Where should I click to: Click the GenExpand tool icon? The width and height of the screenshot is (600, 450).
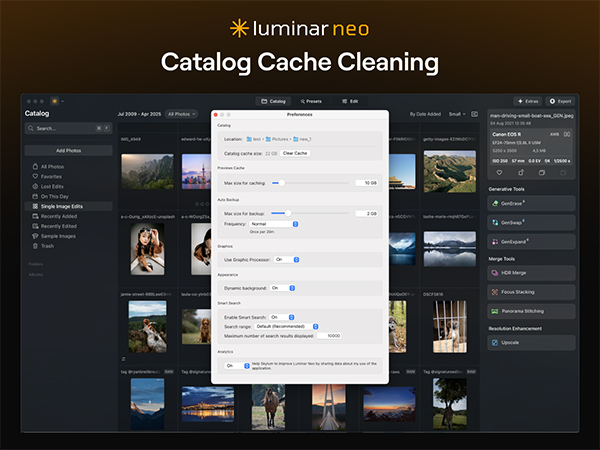tap(495, 241)
